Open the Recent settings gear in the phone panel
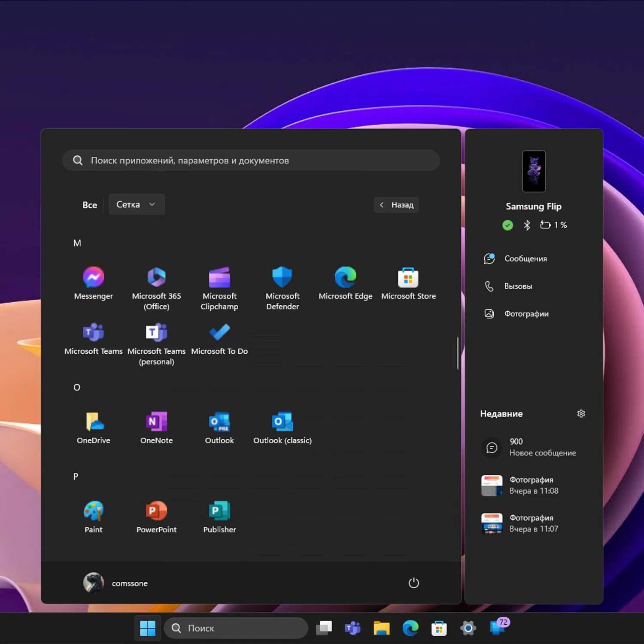The image size is (644, 644). click(x=581, y=413)
